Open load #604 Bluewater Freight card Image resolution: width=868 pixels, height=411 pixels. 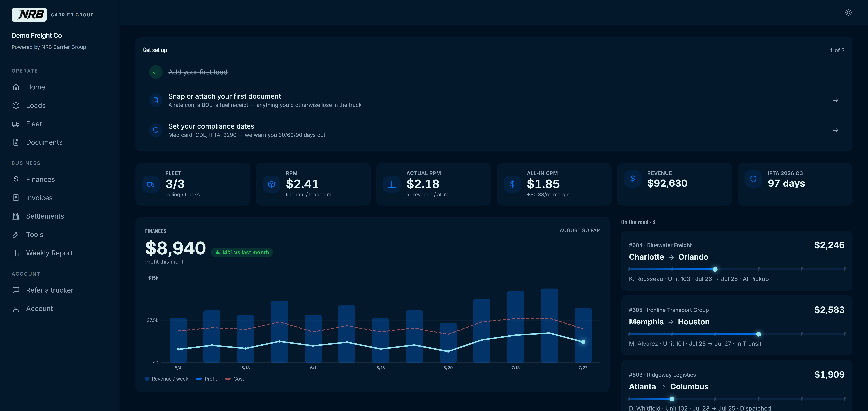coord(737,261)
